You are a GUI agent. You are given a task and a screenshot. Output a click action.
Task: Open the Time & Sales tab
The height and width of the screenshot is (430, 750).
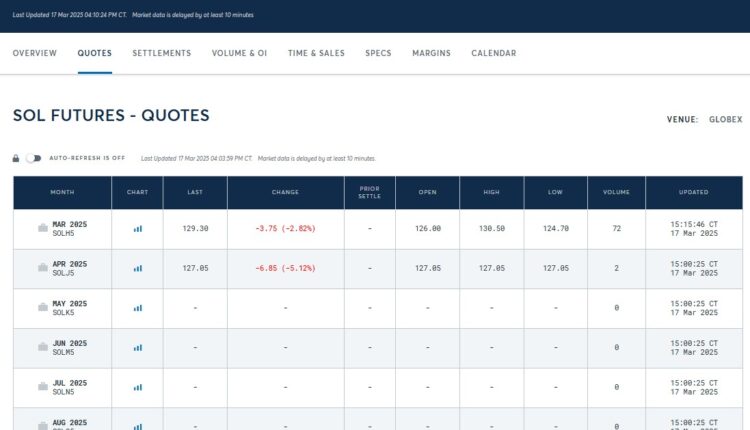tap(316, 53)
